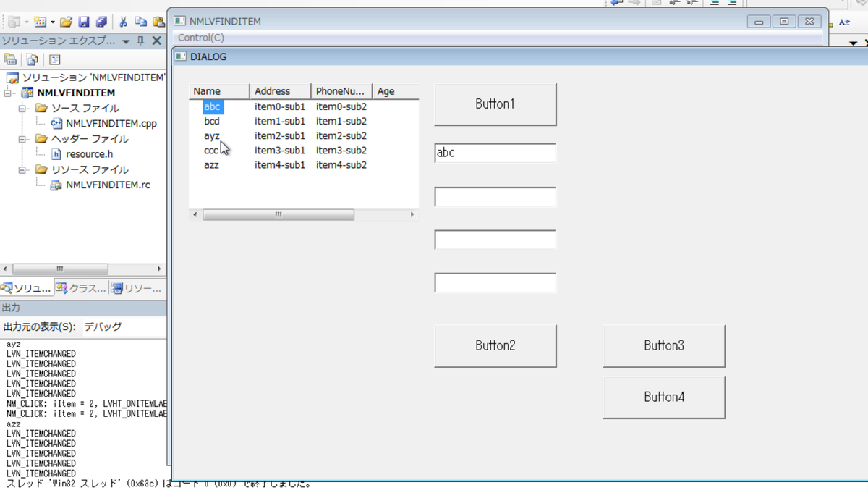This screenshot has height=493, width=868.
Task: Select the ソリューション 'NMLVFINDITEM' root node
Action: tap(93, 77)
